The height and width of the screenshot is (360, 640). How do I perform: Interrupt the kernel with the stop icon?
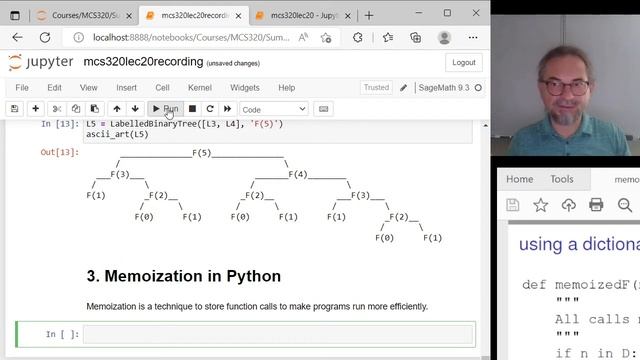192,109
